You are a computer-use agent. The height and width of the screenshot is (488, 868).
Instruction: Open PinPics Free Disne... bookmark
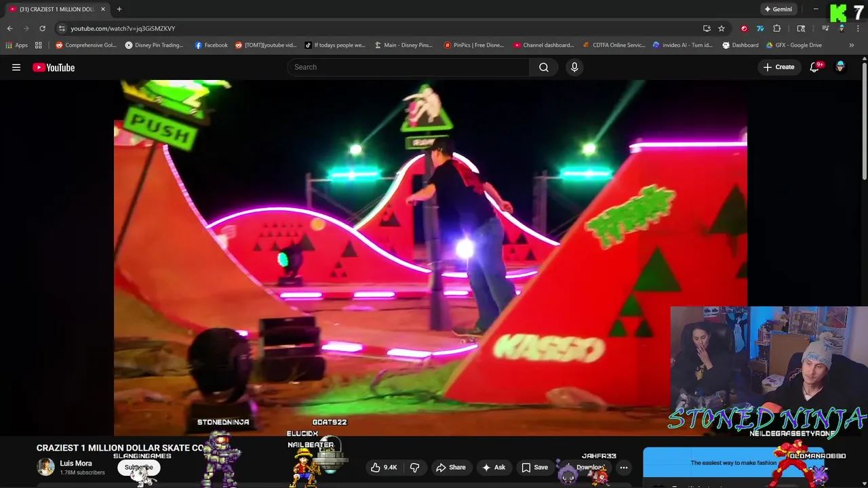click(x=474, y=45)
